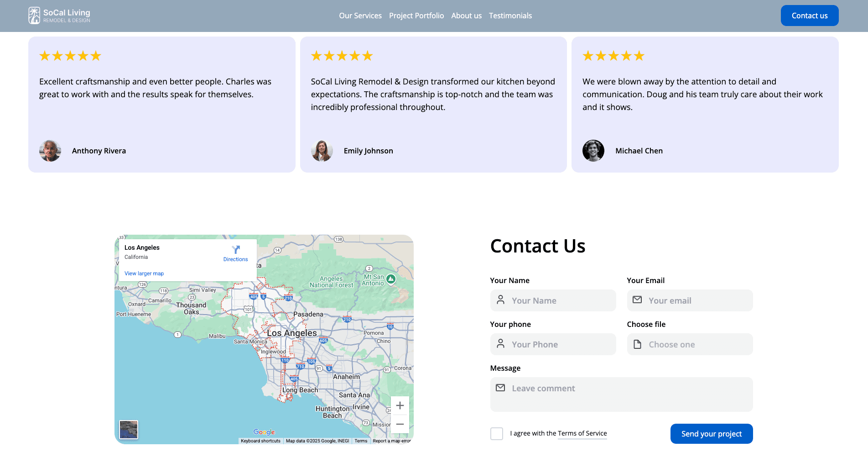Focus the Your Name input field
This screenshot has height=452, width=868.
553,300
